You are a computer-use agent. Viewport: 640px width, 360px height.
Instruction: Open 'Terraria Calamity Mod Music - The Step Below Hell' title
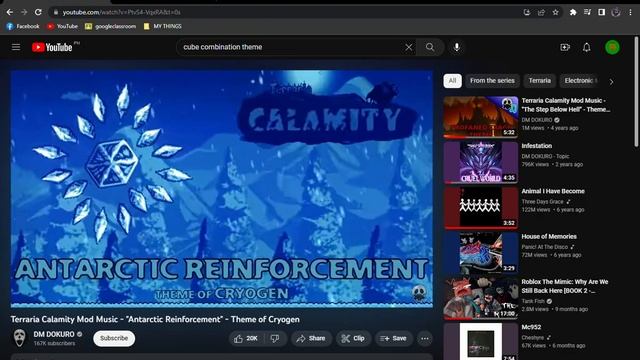pyautogui.click(x=566, y=105)
